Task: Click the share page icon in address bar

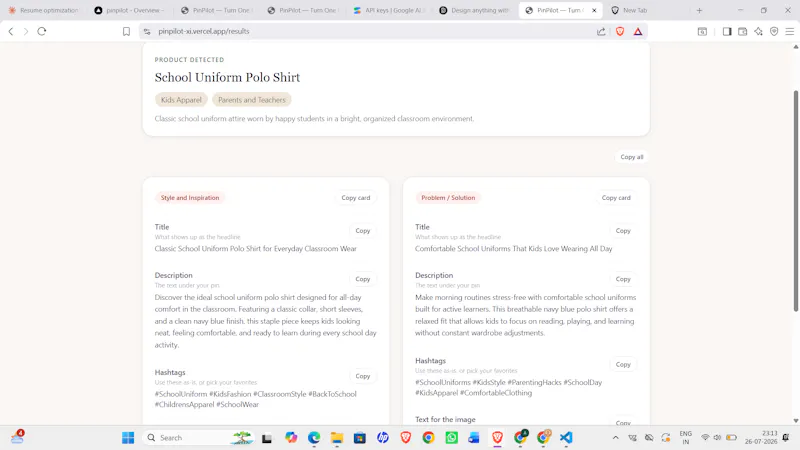Action: (601, 31)
